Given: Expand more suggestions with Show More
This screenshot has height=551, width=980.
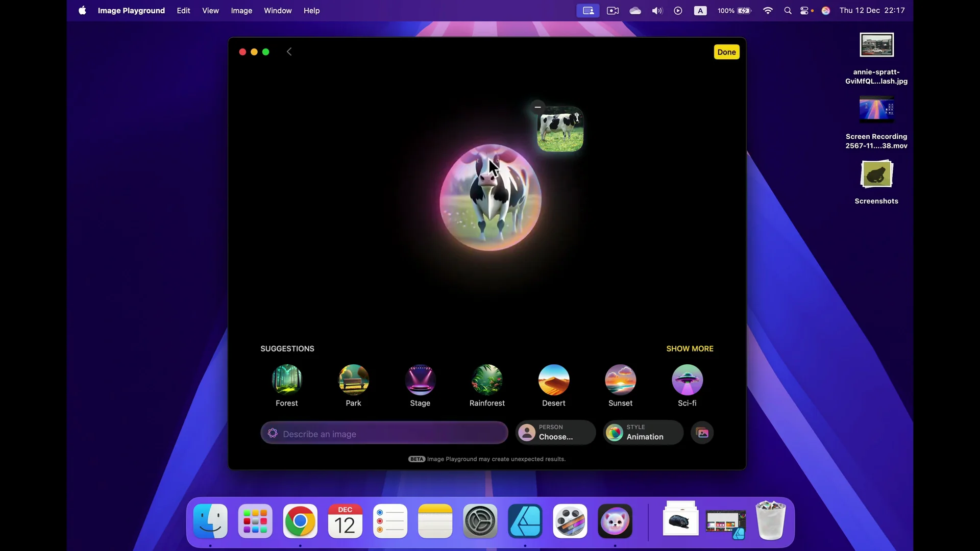Looking at the screenshot, I should (690, 348).
